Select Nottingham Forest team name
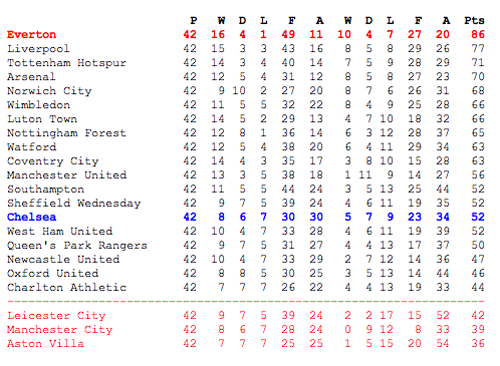 (x=67, y=133)
